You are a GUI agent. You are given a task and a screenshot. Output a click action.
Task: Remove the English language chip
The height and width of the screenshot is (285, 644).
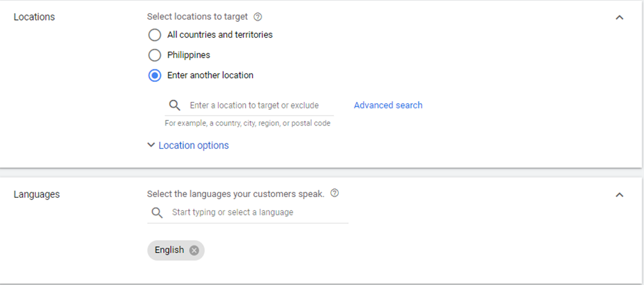point(194,251)
